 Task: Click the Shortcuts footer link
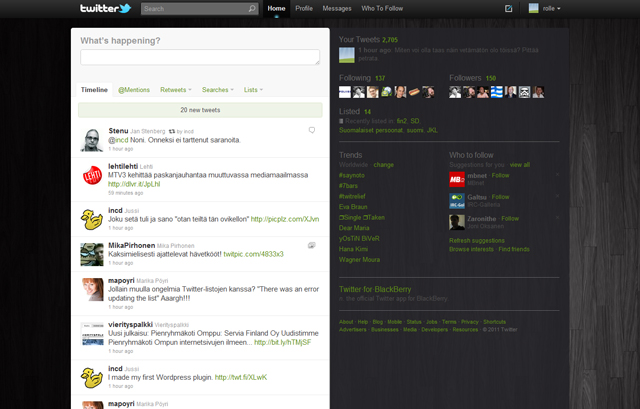click(494, 322)
